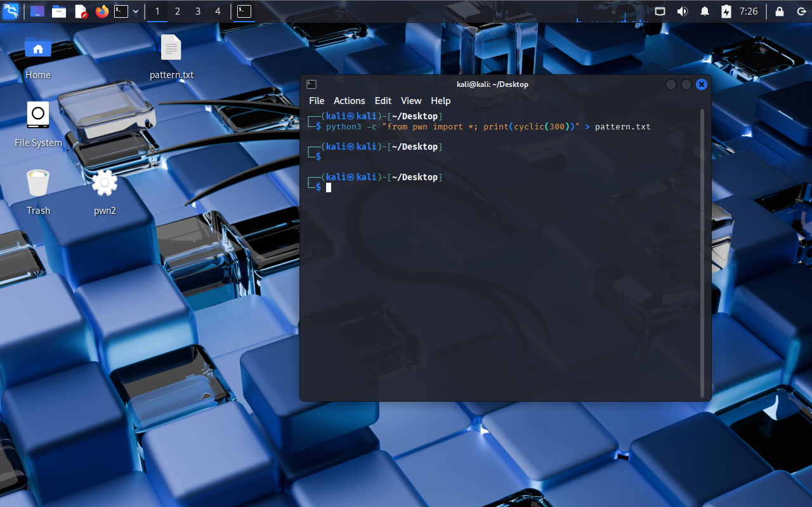Switch to workspace 2
Image resolution: width=812 pixels, height=507 pixels.
pyautogui.click(x=178, y=11)
